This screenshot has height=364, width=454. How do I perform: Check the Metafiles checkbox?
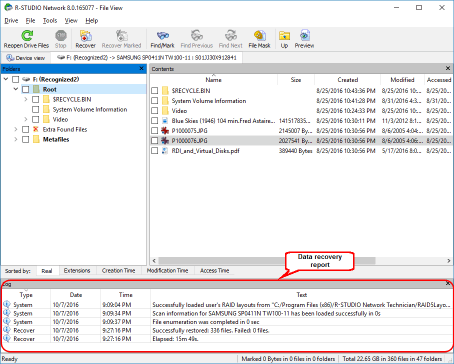[25, 139]
